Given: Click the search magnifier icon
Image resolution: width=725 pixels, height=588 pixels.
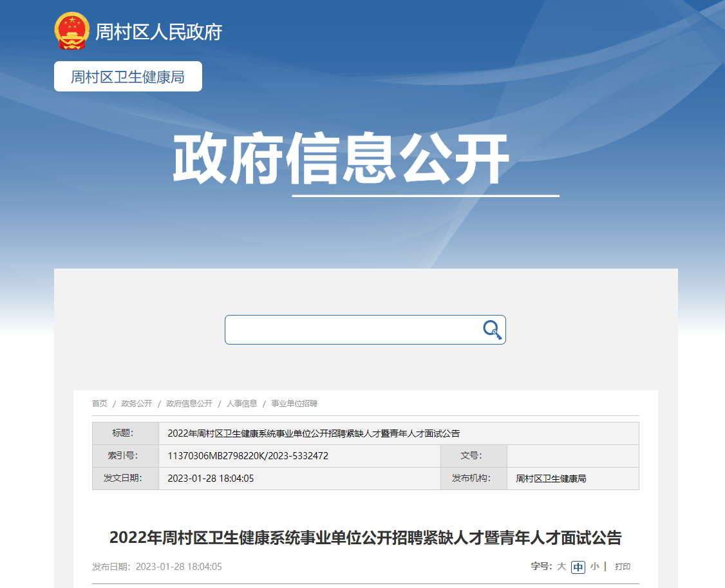Looking at the screenshot, I should click(492, 330).
